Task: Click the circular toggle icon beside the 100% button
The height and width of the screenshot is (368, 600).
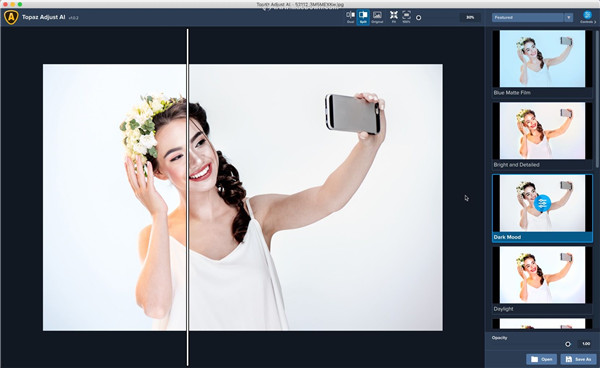Action: (x=419, y=18)
